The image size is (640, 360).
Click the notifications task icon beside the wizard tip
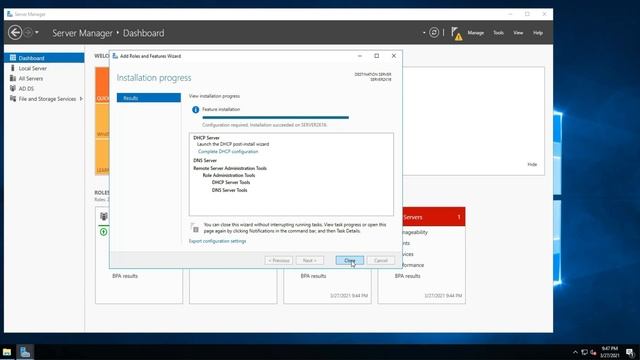pos(195,228)
